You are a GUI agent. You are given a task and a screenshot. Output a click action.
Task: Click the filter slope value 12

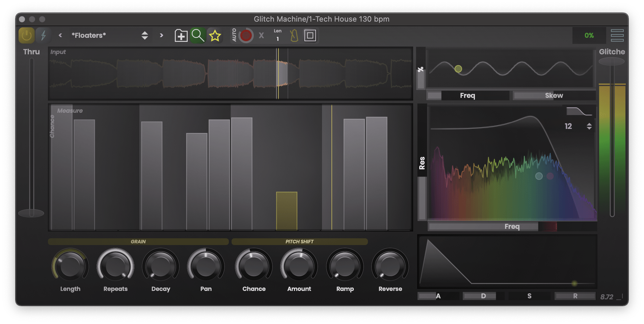pyautogui.click(x=568, y=126)
